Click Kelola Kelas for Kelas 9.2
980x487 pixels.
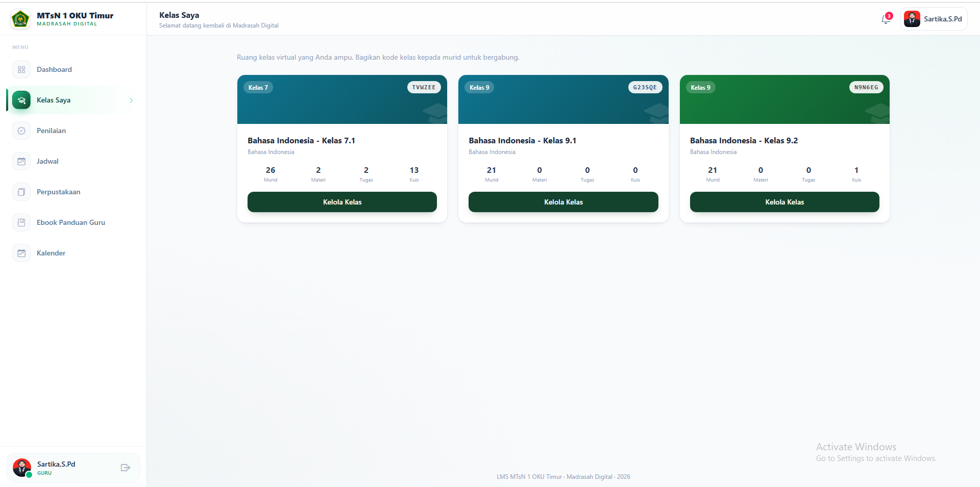click(785, 202)
